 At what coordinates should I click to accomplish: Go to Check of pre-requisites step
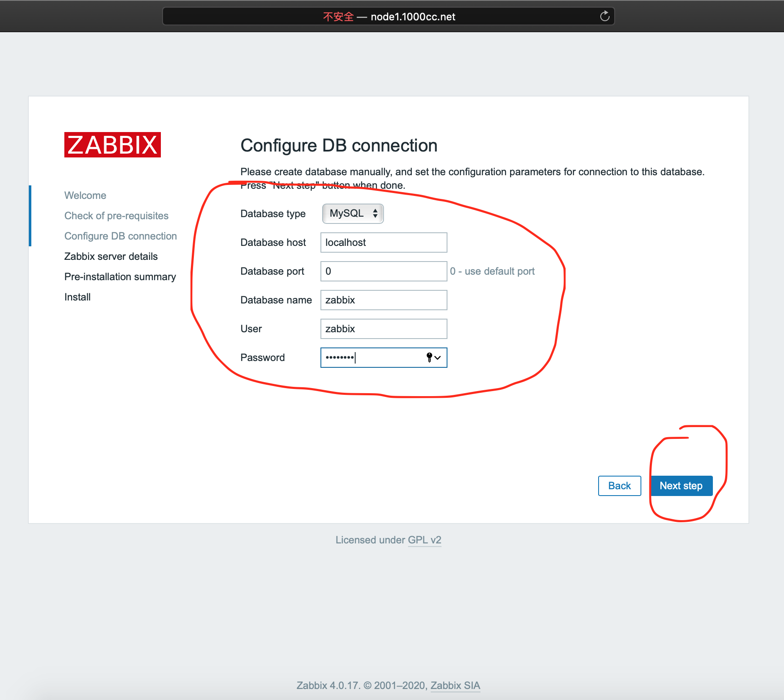pos(116,216)
